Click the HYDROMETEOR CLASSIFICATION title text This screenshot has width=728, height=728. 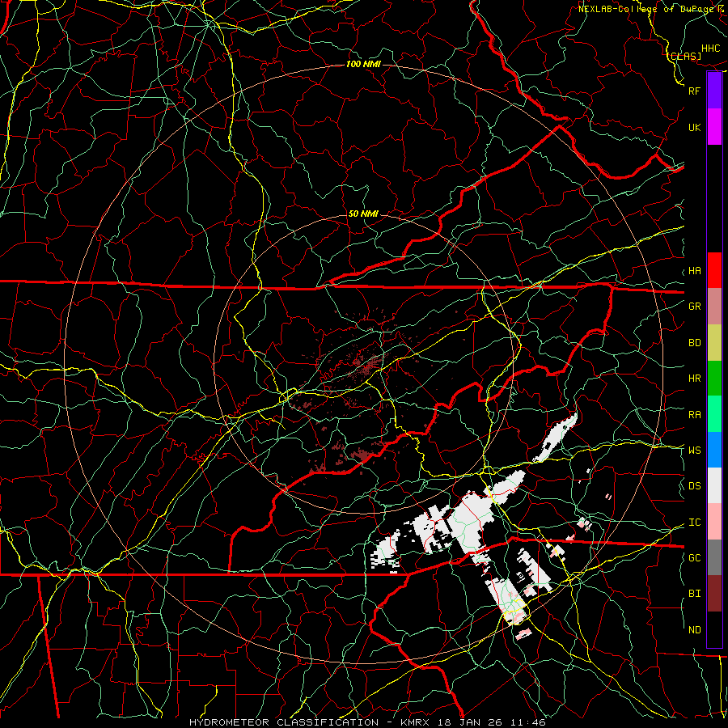(284, 722)
